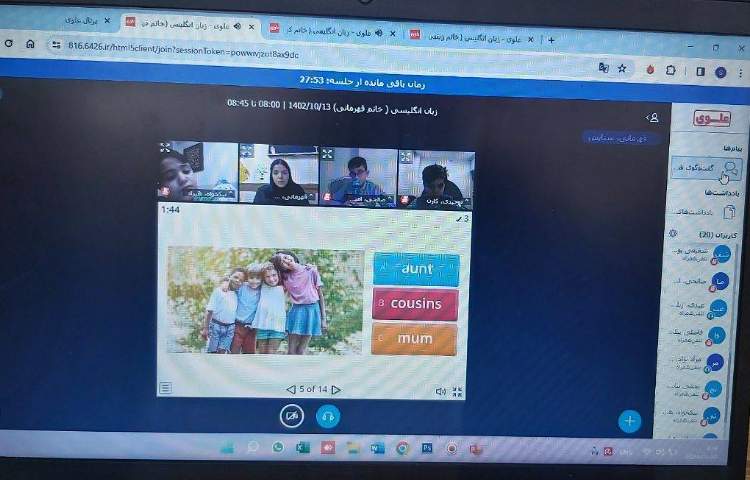Open the teacher webcam name dropdown

291,196
